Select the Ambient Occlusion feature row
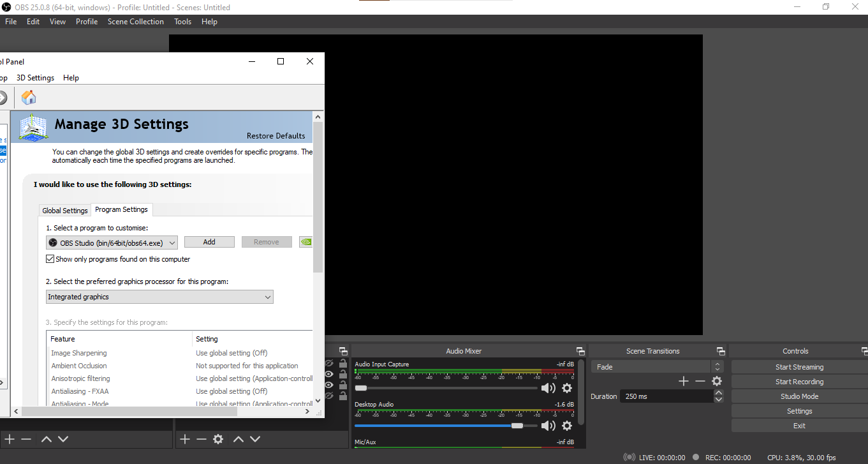 180,366
